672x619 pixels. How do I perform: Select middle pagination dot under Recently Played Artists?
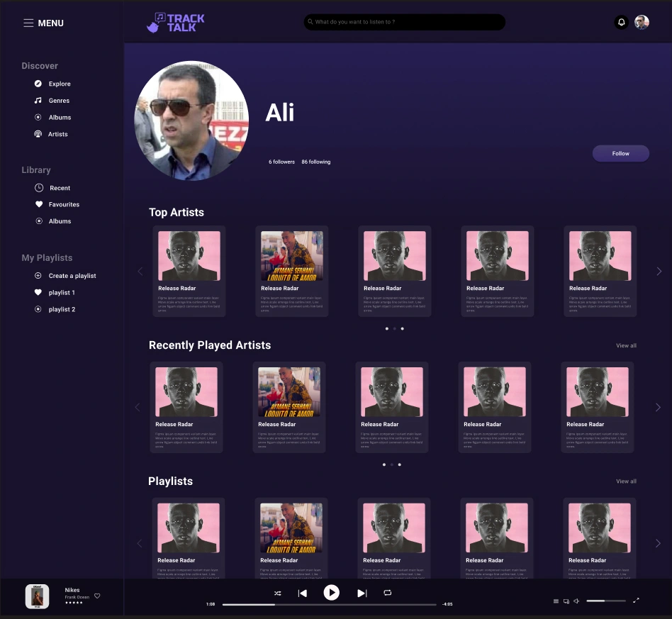click(x=392, y=464)
